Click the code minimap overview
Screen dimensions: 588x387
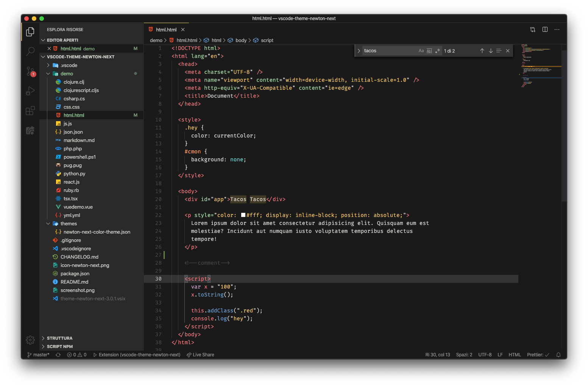tap(540, 66)
